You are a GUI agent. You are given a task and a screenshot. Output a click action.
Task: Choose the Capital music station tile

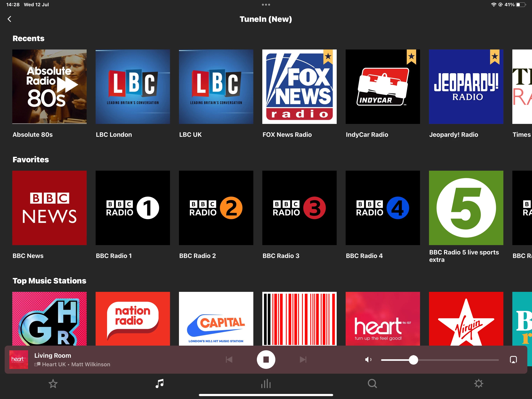(x=216, y=319)
